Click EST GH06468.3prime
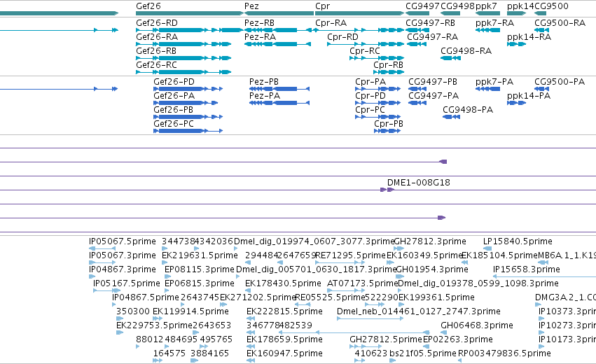 (477, 325)
